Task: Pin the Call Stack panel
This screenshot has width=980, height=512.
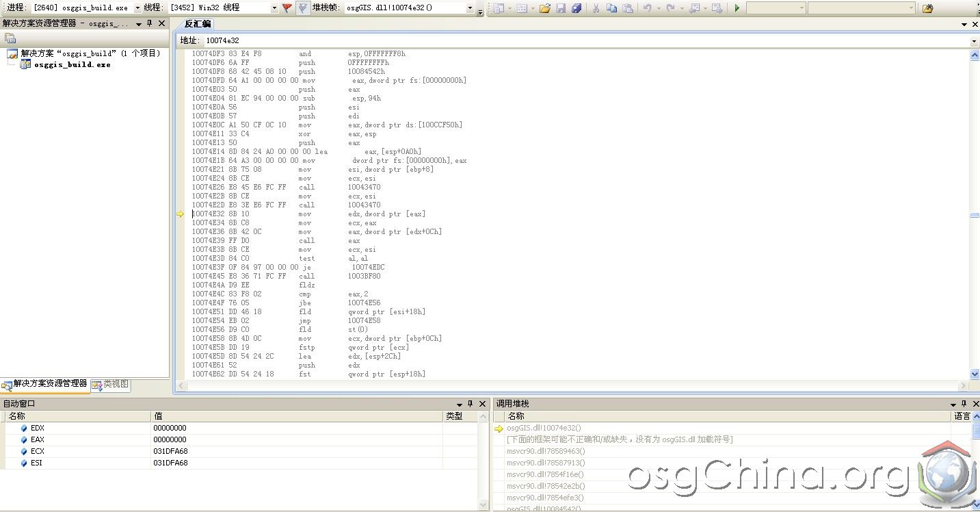Action: (x=964, y=404)
